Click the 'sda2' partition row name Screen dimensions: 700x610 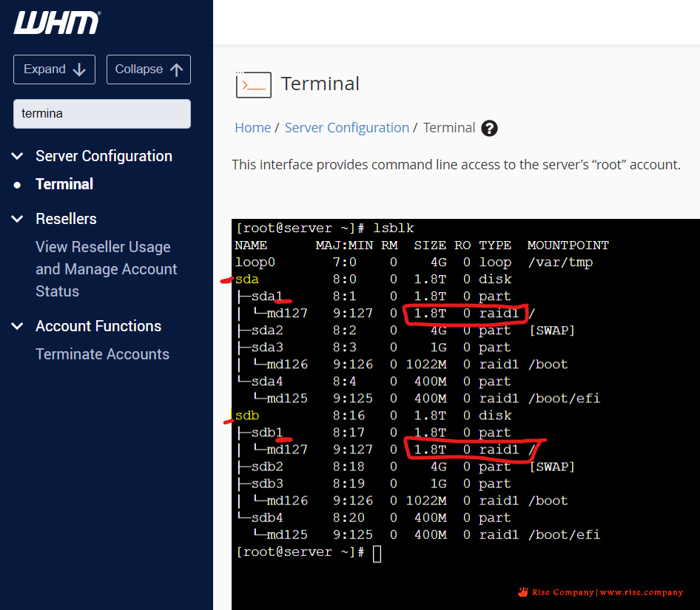[x=267, y=331]
